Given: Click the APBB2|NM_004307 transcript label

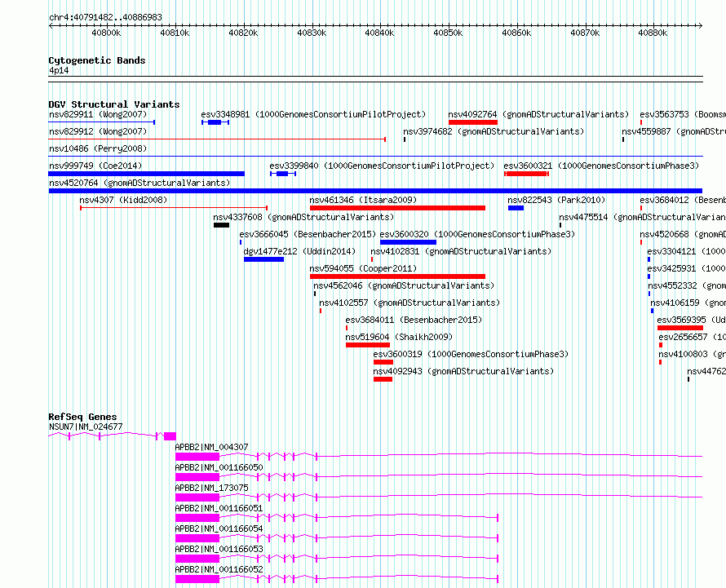Looking at the screenshot, I should click(x=211, y=447).
